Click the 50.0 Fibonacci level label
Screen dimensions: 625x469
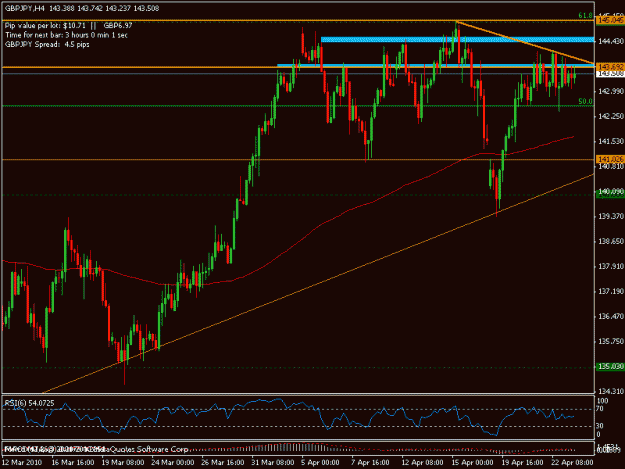[585, 102]
